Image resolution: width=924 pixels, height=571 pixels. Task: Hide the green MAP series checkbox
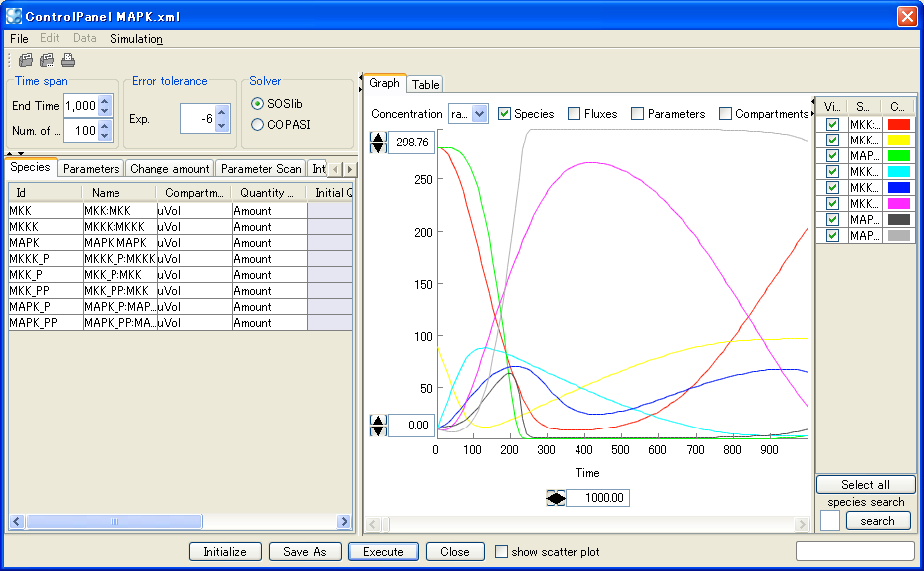tap(832, 155)
